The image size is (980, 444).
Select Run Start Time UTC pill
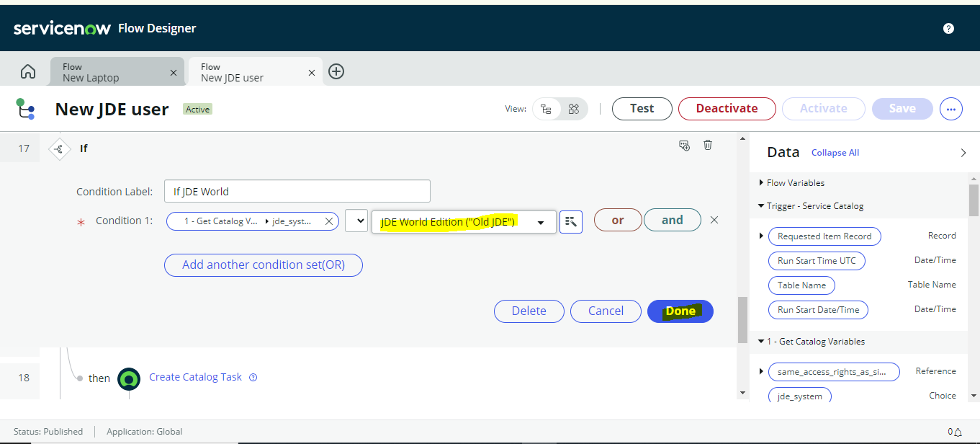tap(817, 261)
